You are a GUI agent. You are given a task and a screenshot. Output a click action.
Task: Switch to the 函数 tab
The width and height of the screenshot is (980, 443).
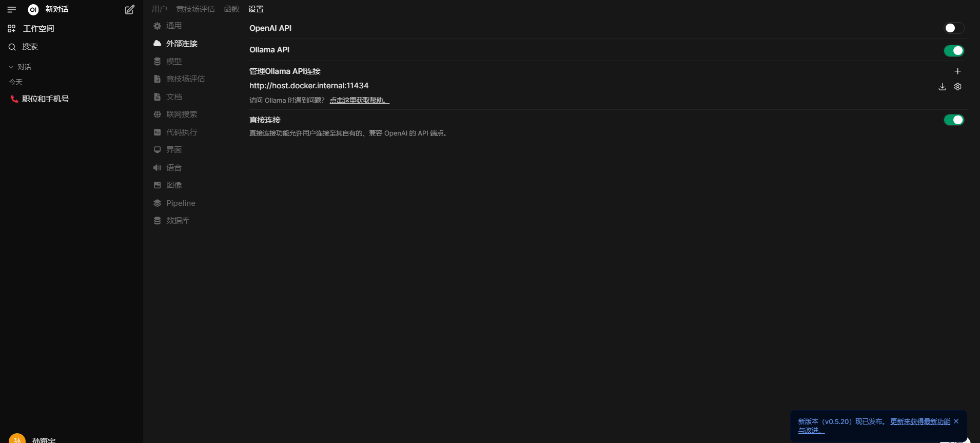[x=232, y=9]
